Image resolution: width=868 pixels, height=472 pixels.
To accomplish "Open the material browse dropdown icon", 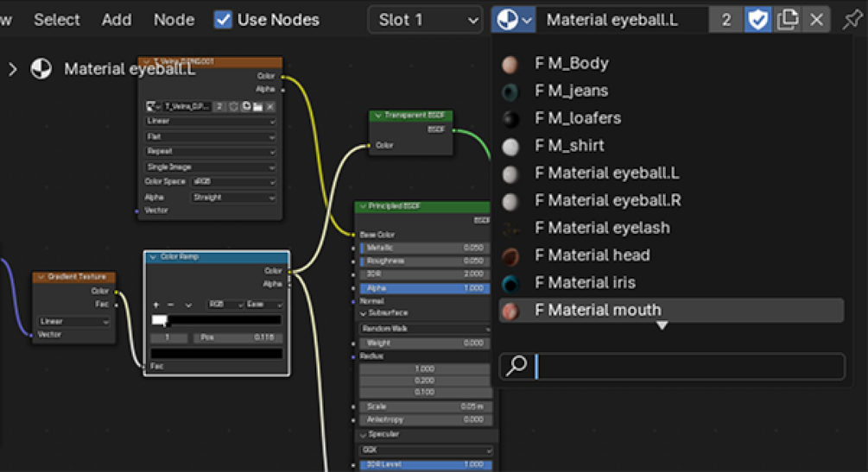I will pyautogui.click(x=513, y=21).
